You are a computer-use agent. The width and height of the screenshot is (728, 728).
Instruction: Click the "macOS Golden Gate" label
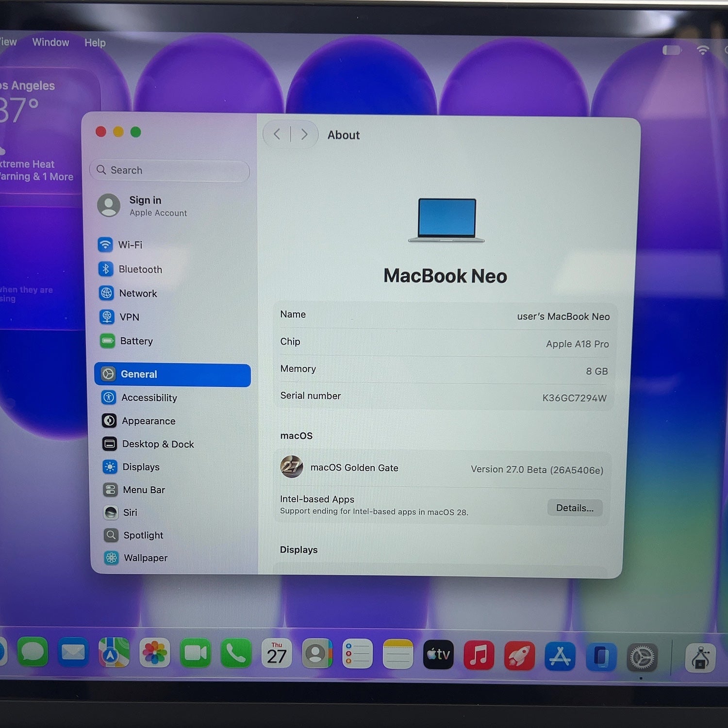354,467
